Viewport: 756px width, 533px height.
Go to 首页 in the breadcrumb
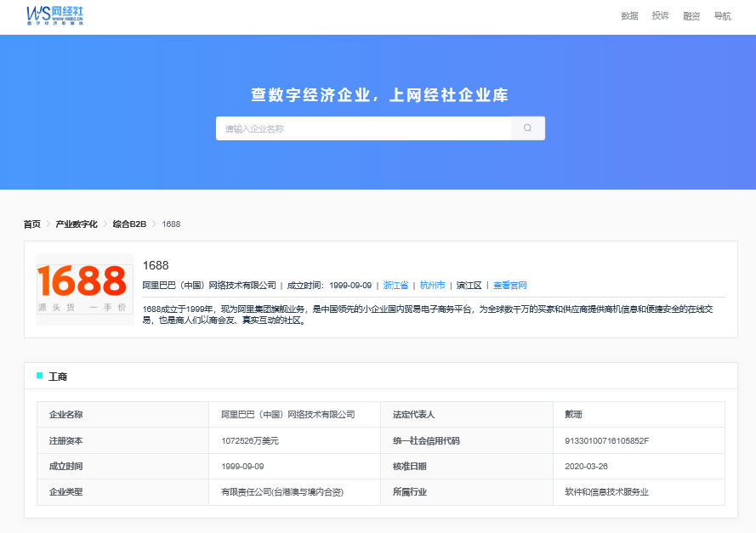(32, 224)
